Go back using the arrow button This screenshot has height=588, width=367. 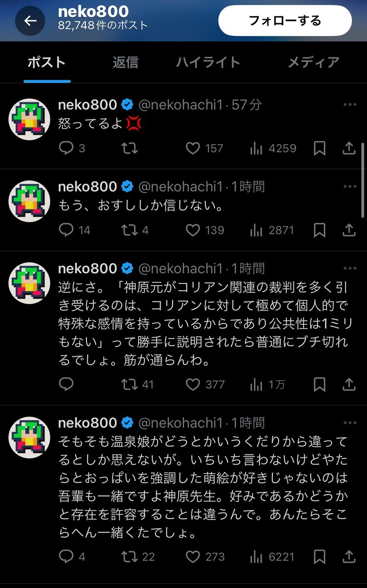coord(30,21)
